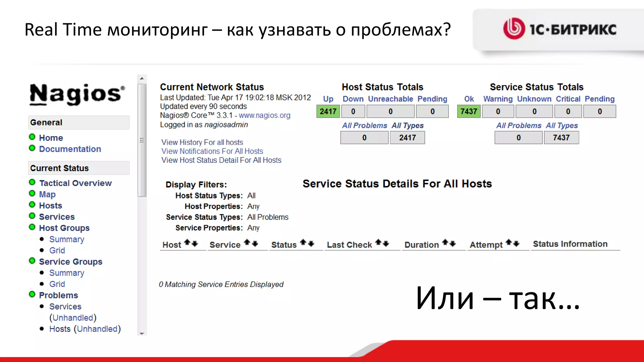Click the green bullet beside Service Groups

click(x=32, y=261)
